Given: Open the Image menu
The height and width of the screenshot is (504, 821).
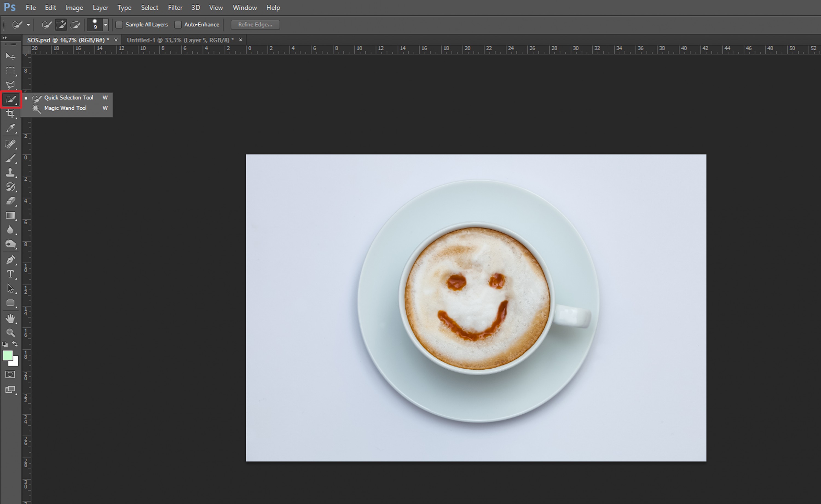Looking at the screenshot, I should (x=74, y=7).
